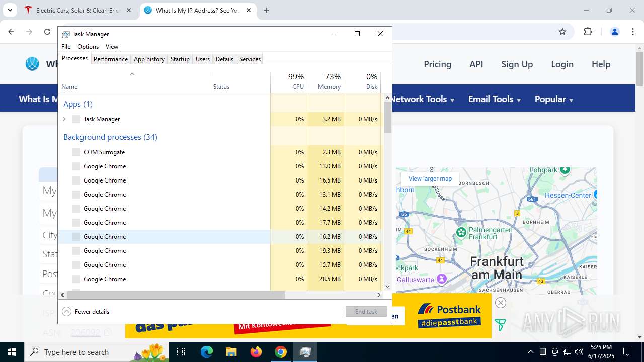This screenshot has height=362, width=644.
Task: Expand the Network Tools dropdown
Action: (423, 99)
